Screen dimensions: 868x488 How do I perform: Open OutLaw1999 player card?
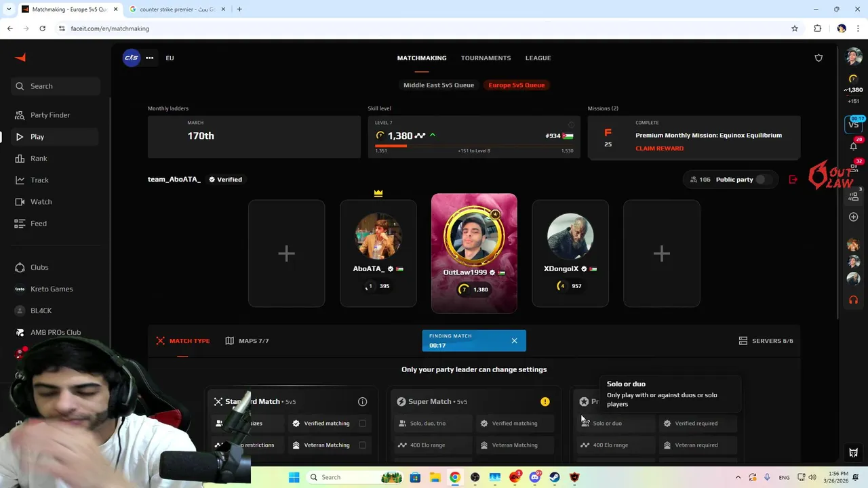(x=474, y=253)
